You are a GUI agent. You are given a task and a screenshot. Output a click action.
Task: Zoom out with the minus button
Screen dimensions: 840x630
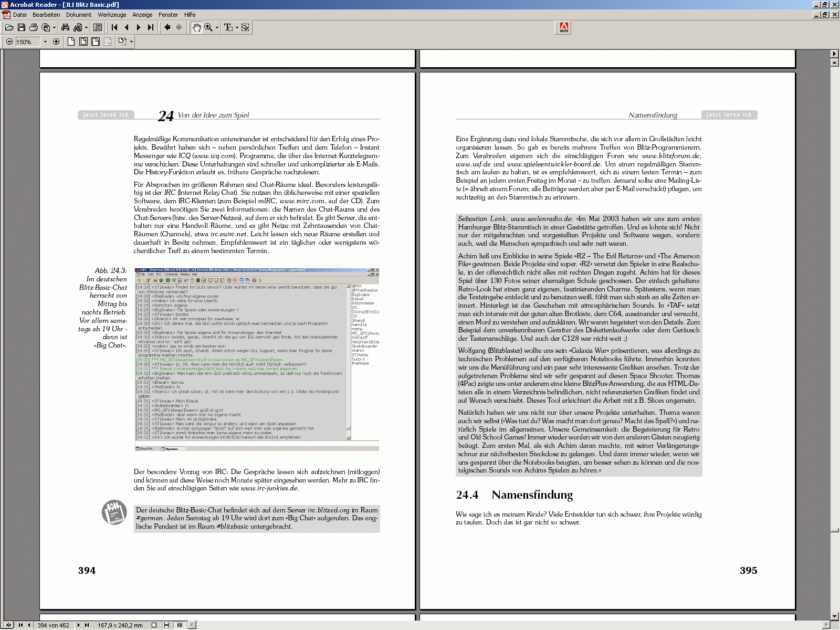click(x=9, y=41)
